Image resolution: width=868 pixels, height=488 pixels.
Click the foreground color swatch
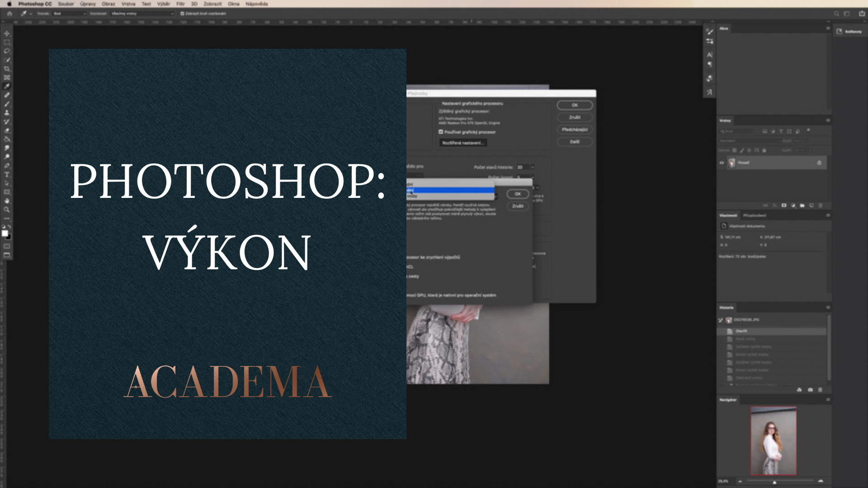click(5, 233)
